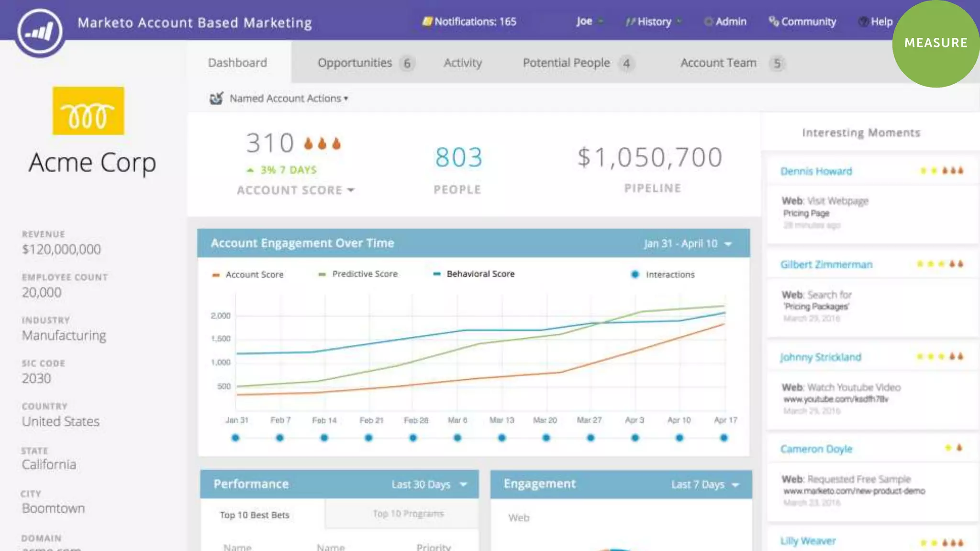Expand the Named Account Actions dropdown
This screenshot has height=551, width=980.
[x=289, y=99]
